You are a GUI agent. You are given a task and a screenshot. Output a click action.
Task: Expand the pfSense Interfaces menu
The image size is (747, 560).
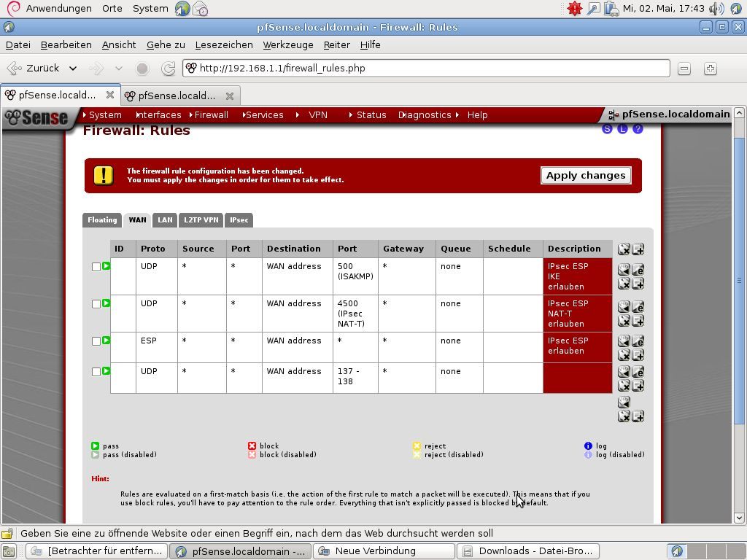click(158, 114)
